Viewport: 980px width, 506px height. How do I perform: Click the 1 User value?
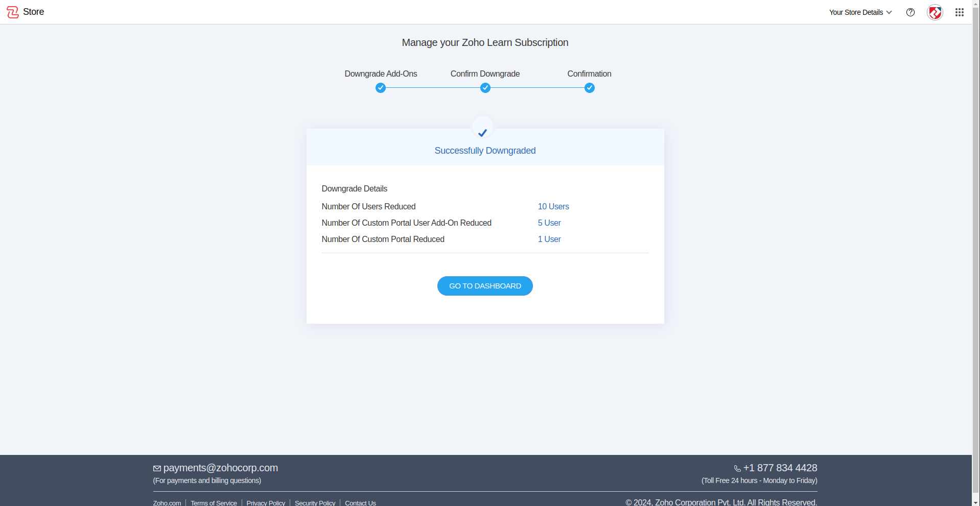pyautogui.click(x=549, y=239)
